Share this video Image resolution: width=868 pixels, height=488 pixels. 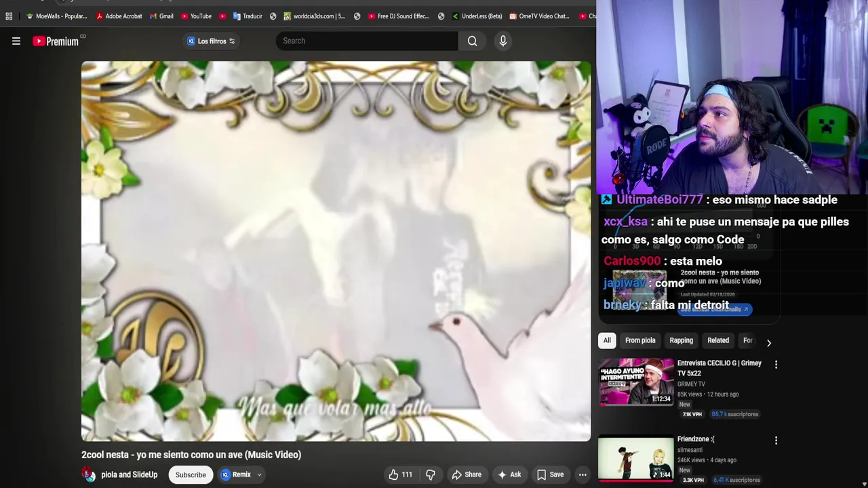[x=467, y=474]
